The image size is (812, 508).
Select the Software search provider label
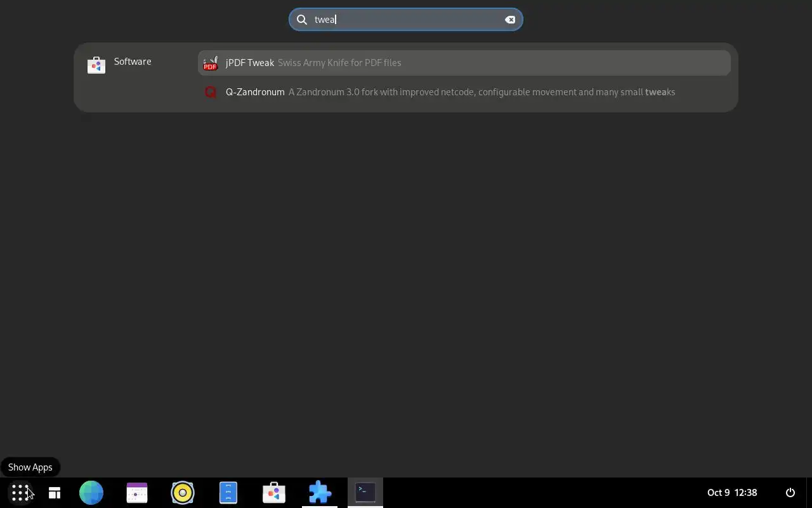click(x=133, y=62)
